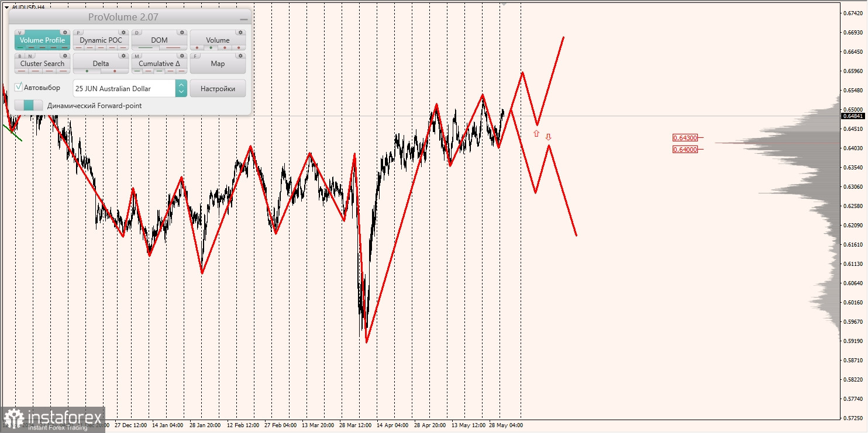Click the 13 Mar 20:00 time label
868x433 pixels.
318,425
